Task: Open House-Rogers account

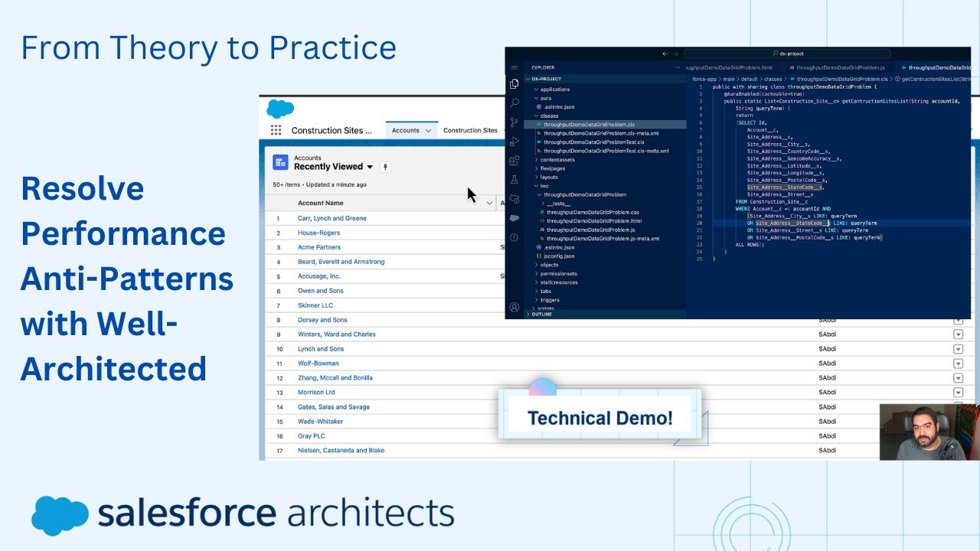Action: coord(319,233)
